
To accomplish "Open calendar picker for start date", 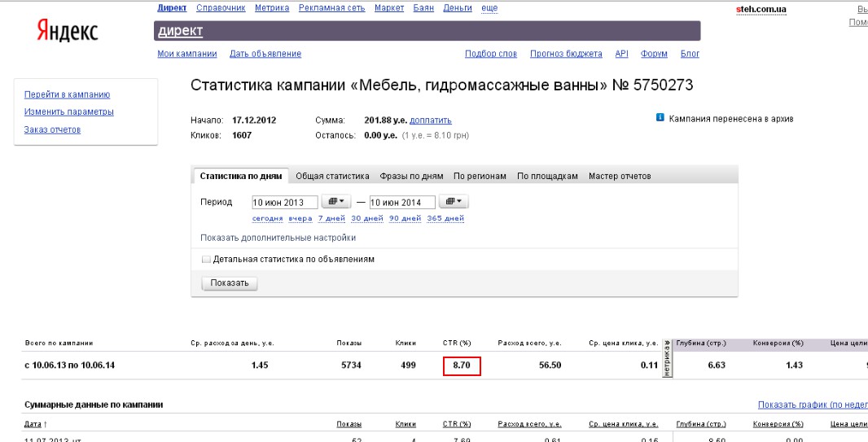I will [x=336, y=202].
